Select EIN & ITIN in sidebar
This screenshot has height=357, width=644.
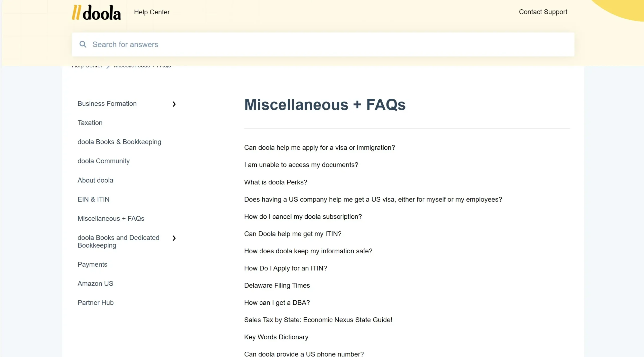(x=94, y=199)
